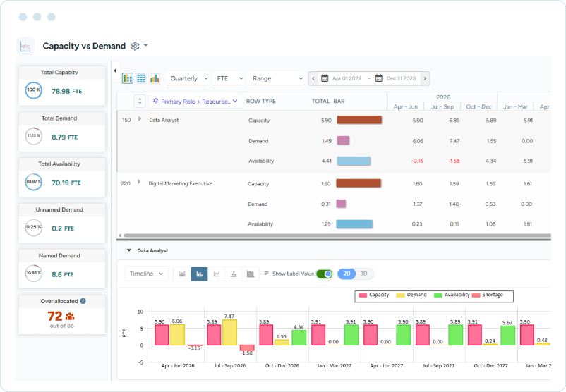Select the line chart type icon

tap(216, 274)
